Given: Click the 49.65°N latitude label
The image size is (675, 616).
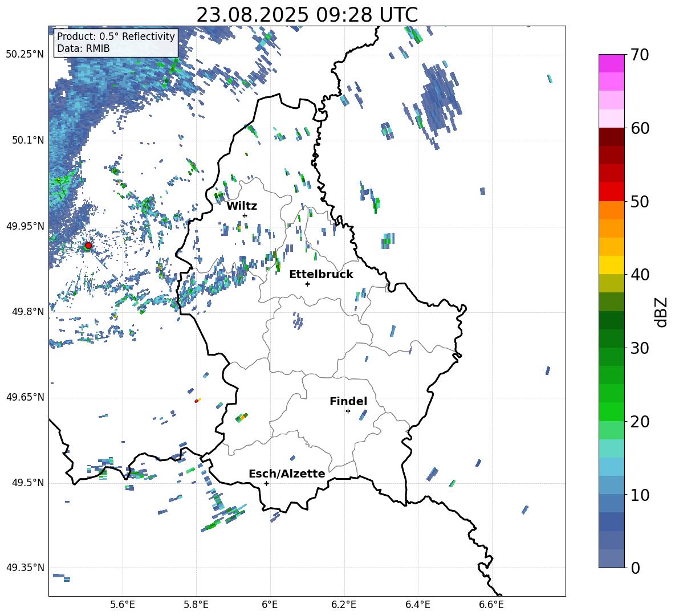Looking at the screenshot, I should (x=25, y=397).
